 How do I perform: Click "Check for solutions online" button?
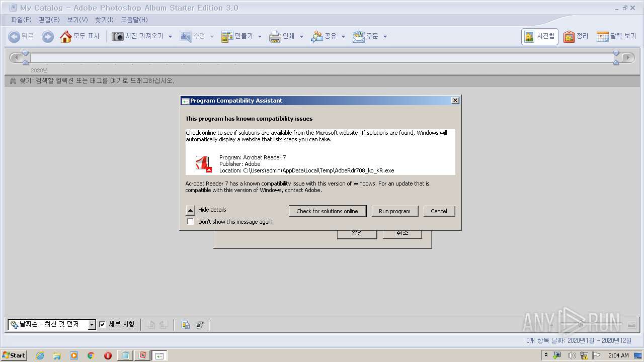click(327, 211)
